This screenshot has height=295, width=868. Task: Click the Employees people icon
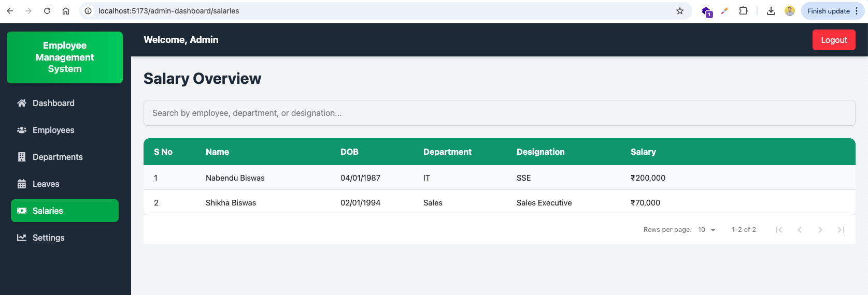click(22, 130)
